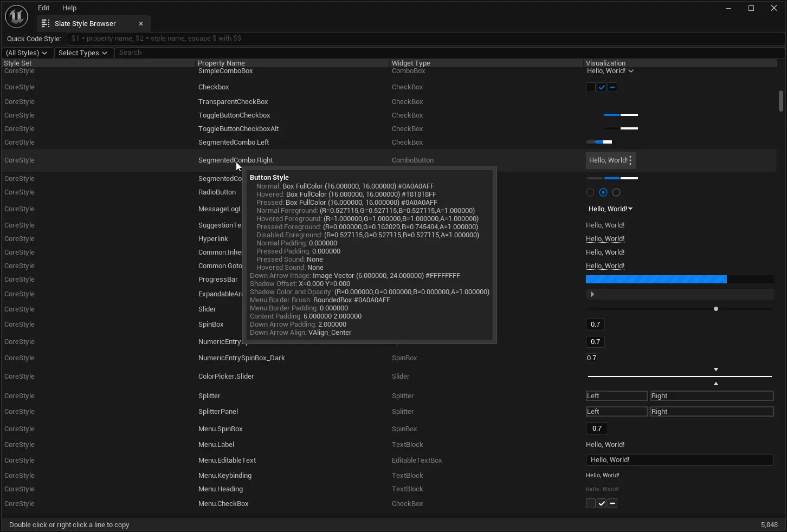The width and height of the screenshot is (787, 532).
Task: Click the Slate Style Browser tab icon
Action: click(x=46, y=24)
